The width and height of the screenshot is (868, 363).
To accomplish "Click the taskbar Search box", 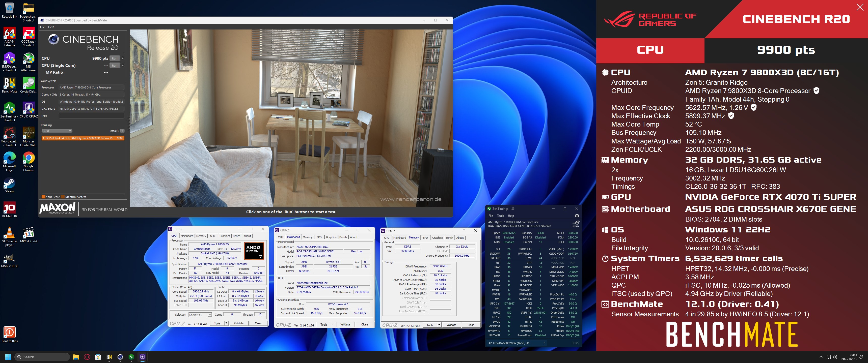I will (x=42, y=357).
